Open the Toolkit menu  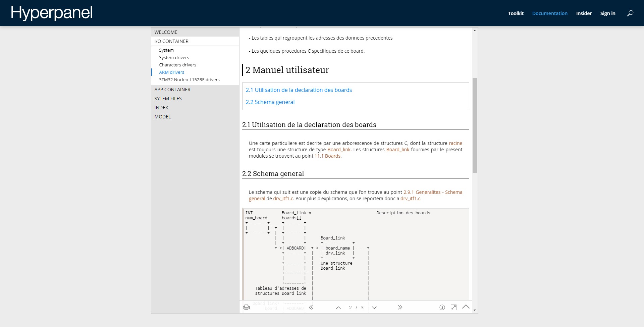coord(516,13)
